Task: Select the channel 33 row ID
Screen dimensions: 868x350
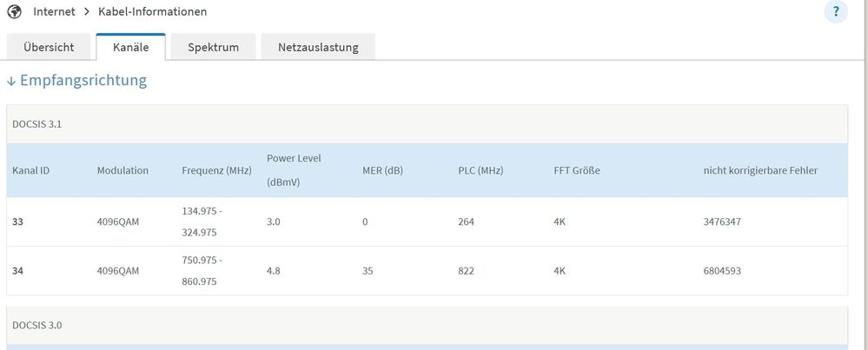Action: (18, 221)
